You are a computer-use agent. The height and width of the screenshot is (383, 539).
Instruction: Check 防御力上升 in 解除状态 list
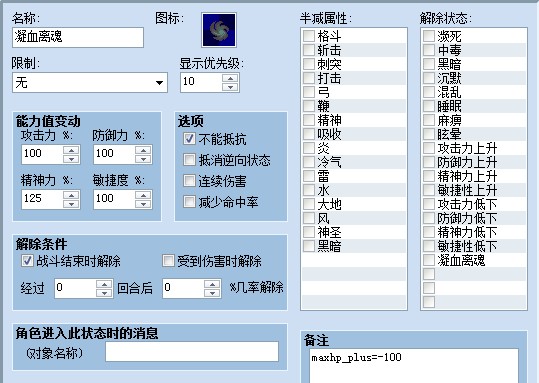429,162
